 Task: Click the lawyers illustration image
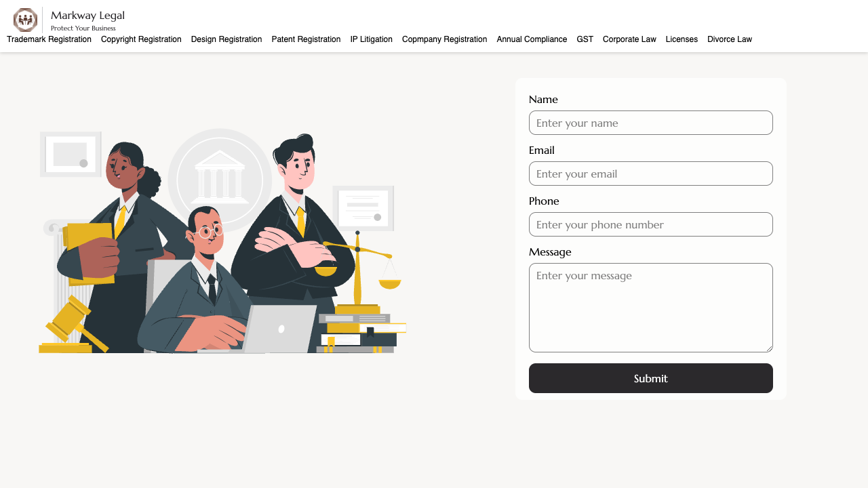pyautogui.click(x=222, y=241)
